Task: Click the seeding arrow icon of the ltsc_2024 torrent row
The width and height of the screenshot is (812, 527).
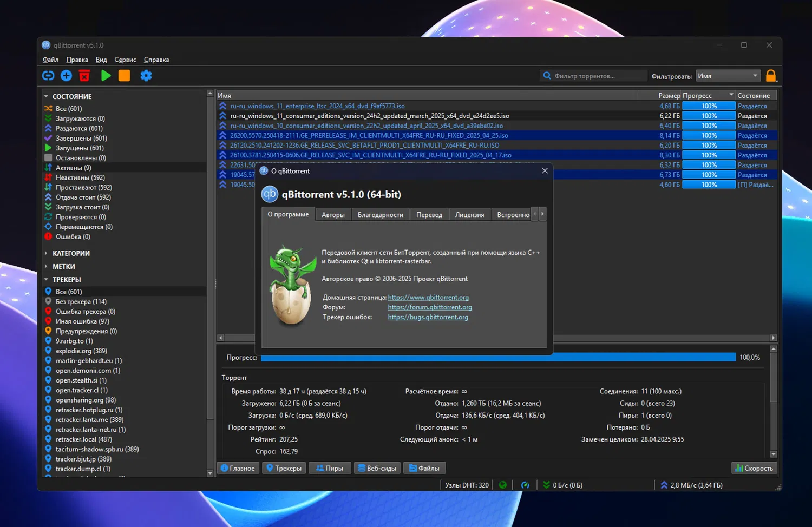Action: click(x=222, y=106)
